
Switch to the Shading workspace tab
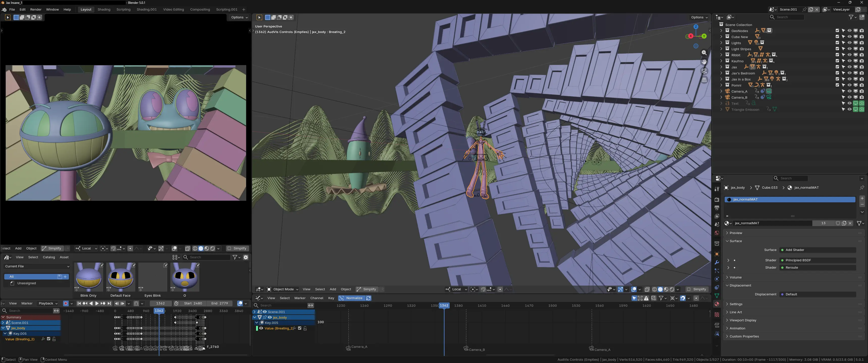pyautogui.click(x=104, y=9)
